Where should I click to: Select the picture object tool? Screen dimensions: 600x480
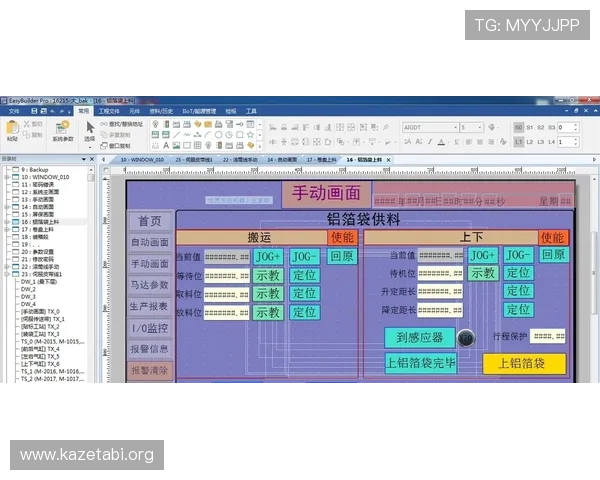coord(176,145)
